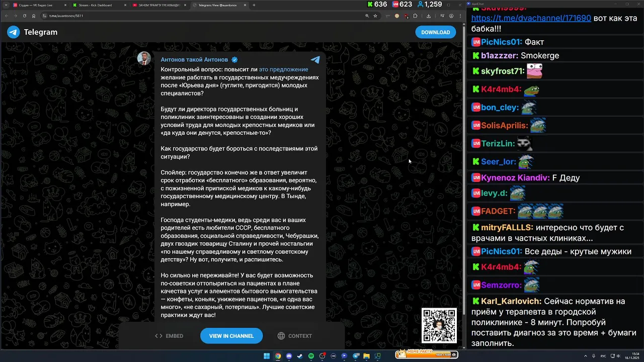Click the zoom magnifier icon in address bar
This screenshot has height=362, width=644.
(367, 16)
